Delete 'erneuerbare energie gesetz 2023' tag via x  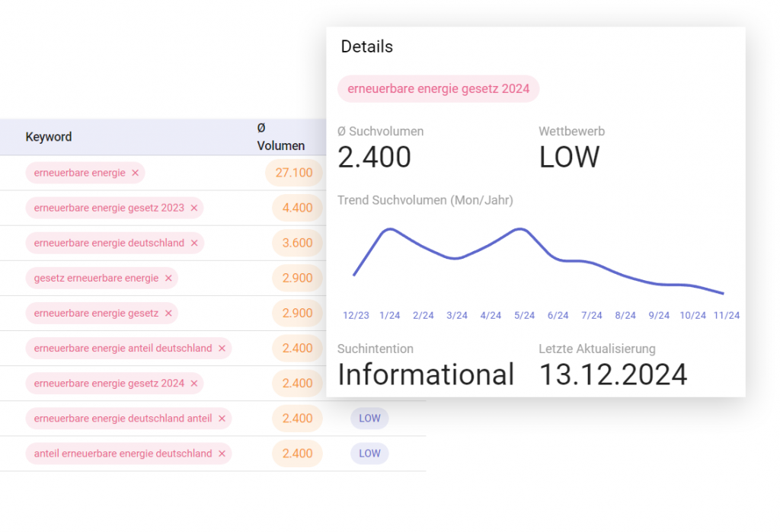[193, 208]
